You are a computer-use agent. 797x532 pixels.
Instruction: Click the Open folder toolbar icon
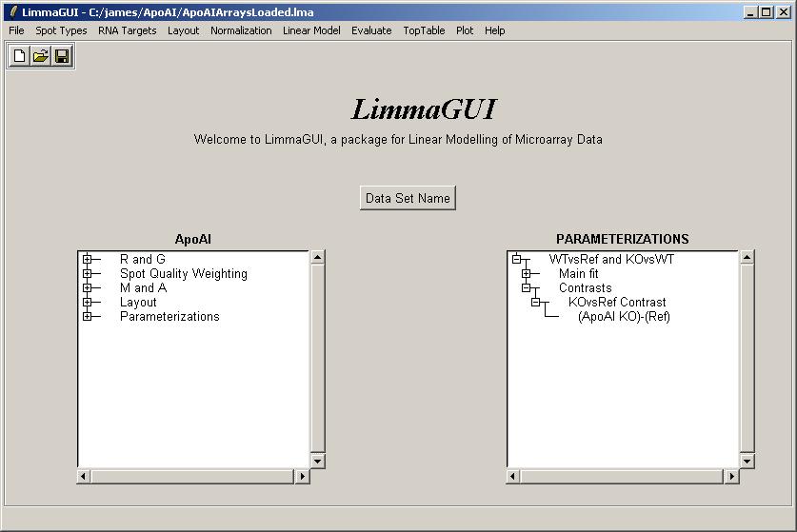click(x=41, y=57)
